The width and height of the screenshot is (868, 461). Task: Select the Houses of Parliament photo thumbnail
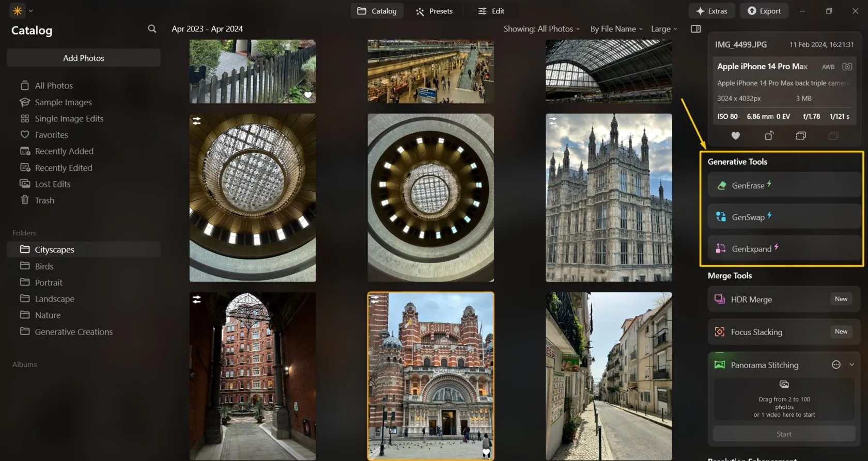coord(609,198)
